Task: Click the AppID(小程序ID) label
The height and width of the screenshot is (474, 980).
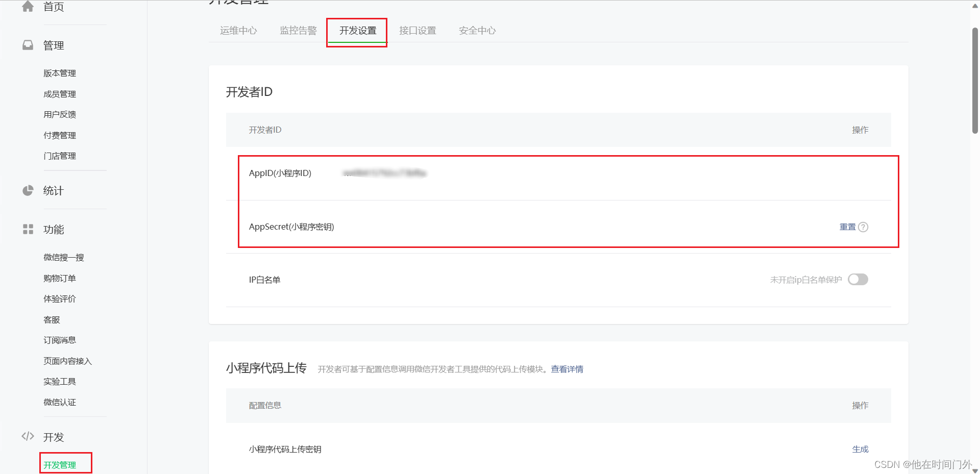Action: point(280,173)
